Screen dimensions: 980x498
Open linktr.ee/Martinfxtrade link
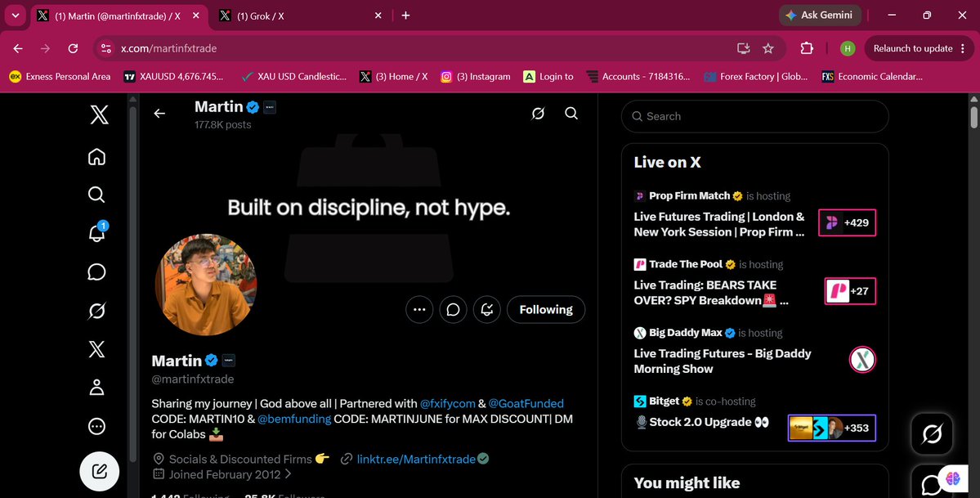click(416, 460)
